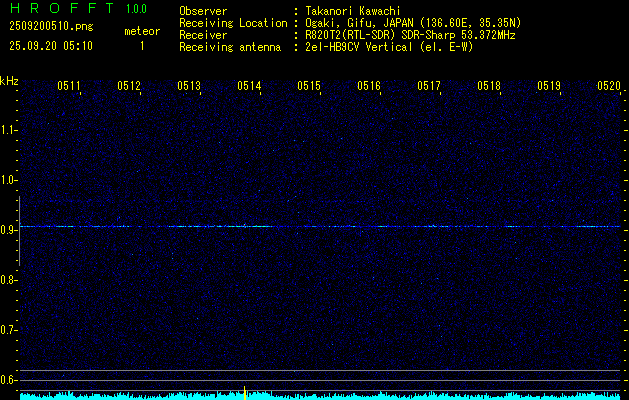Click the Receiving antenna label
Screen dimensions: 629x400
point(230,47)
